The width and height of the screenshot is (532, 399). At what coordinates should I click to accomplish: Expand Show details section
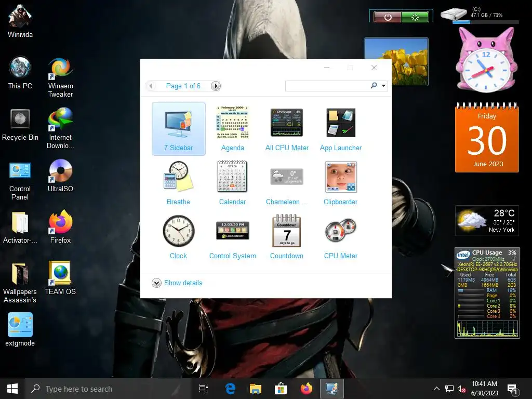156,283
